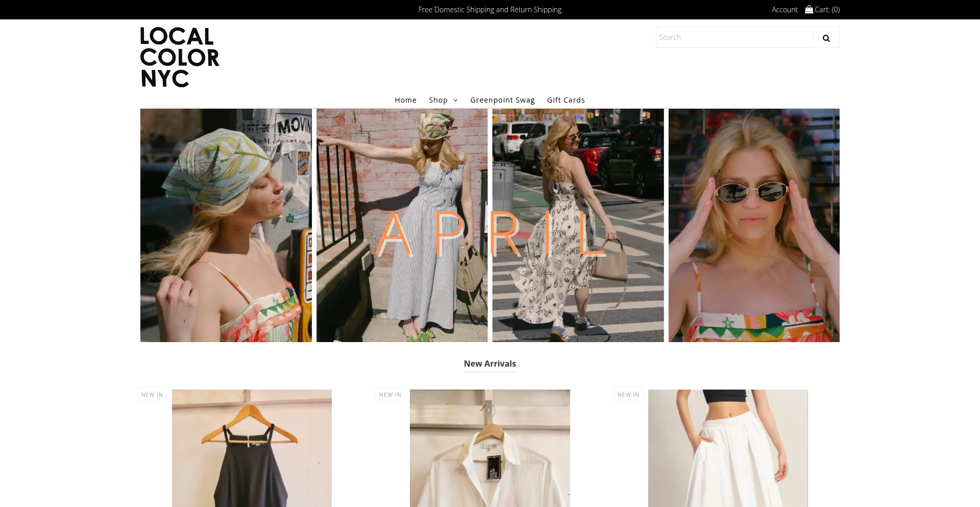Select the striped dress banner photo

tap(402, 225)
